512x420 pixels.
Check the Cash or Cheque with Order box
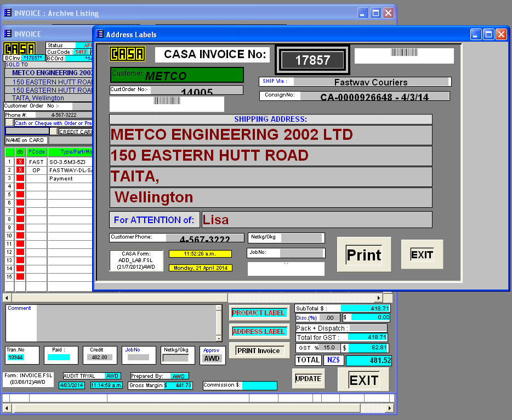click(9, 123)
